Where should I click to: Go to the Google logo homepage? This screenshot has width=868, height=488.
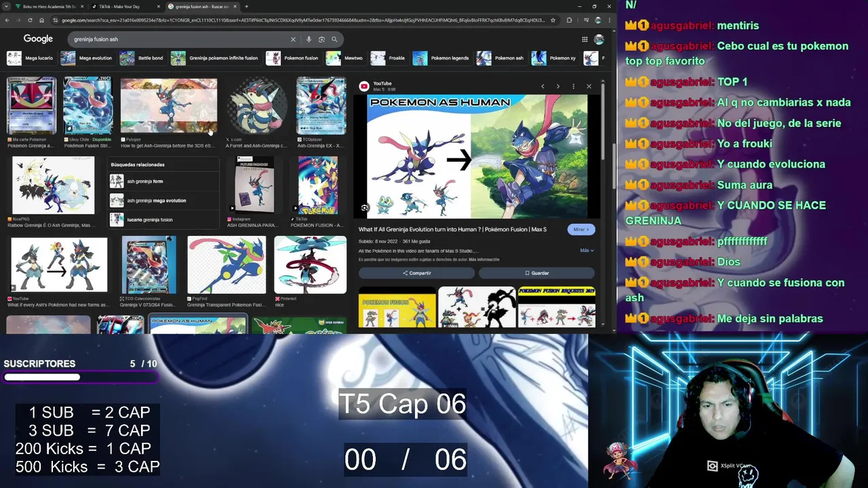click(x=38, y=39)
